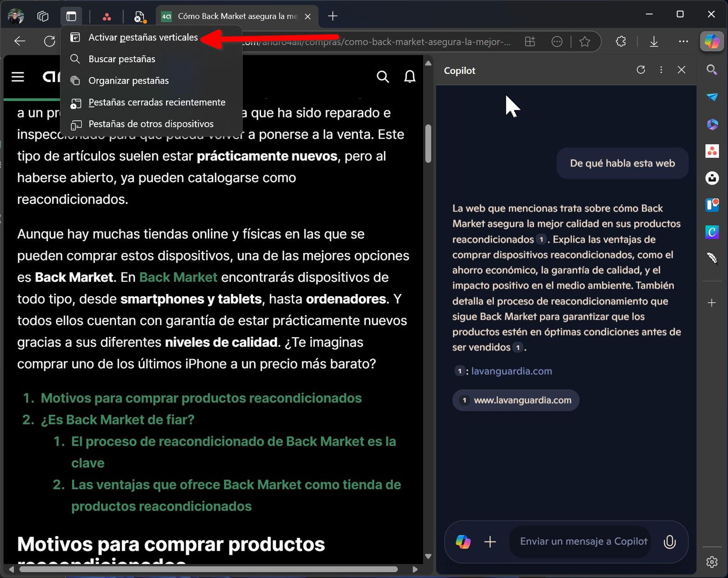Click the horizontal scroll right arrow
The height and width of the screenshot is (578, 728).
coord(415,569)
